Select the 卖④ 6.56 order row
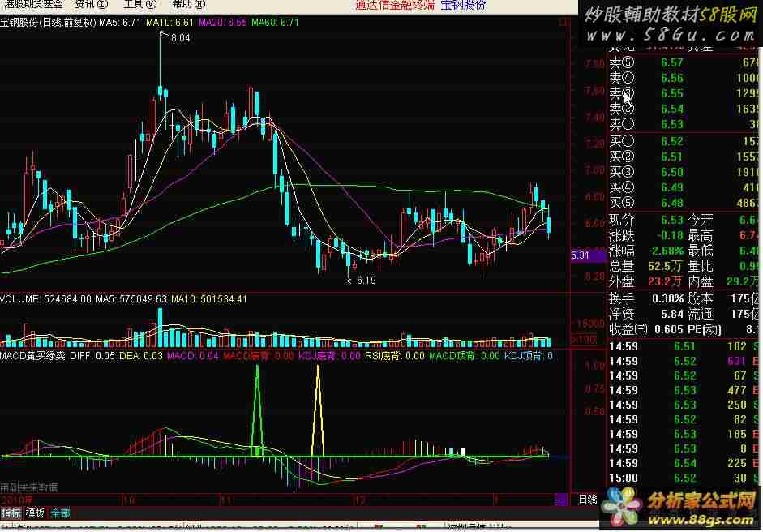The height and width of the screenshot is (532, 763). click(x=684, y=78)
